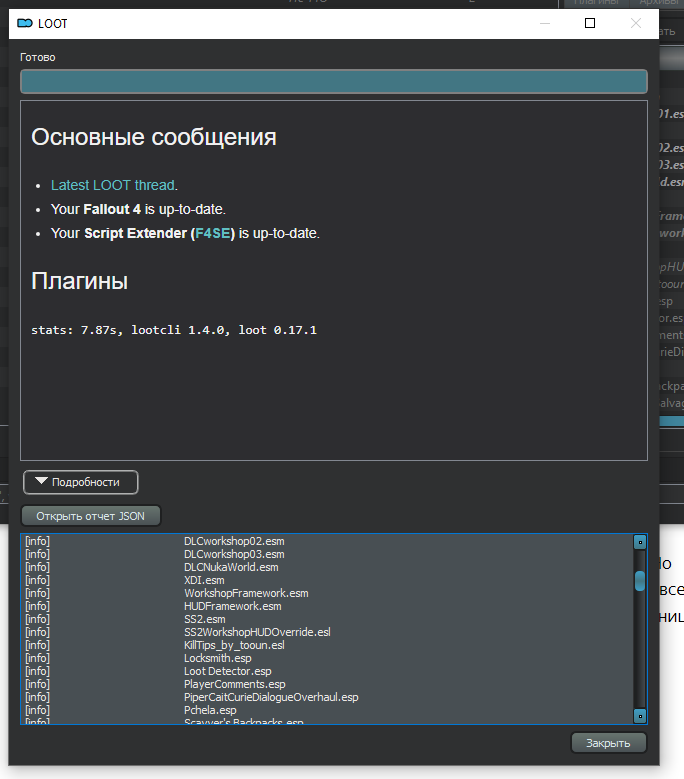This screenshot has height=779, width=684.
Task: Collapse the Подробности details expander
Action: [x=80, y=482]
